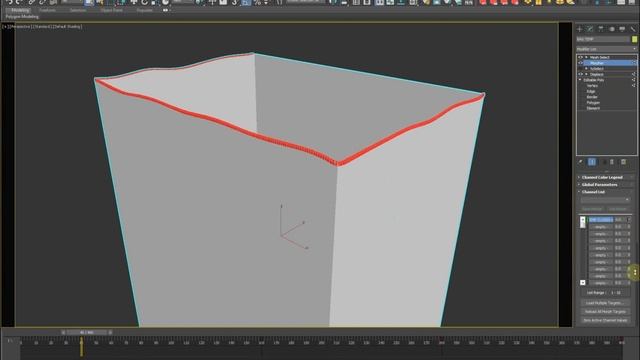Click Zero Active Channel Values button
The image size is (640, 360).
(x=605, y=320)
